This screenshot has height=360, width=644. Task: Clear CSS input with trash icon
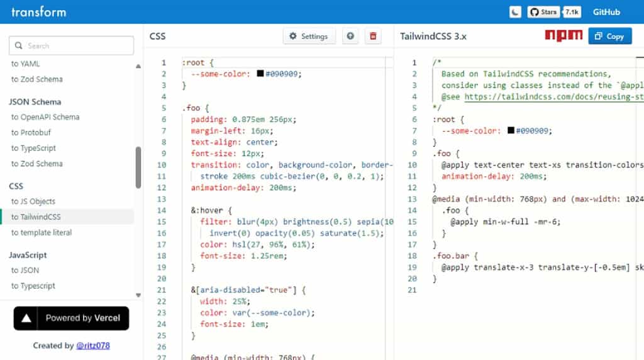(x=373, y=36)
